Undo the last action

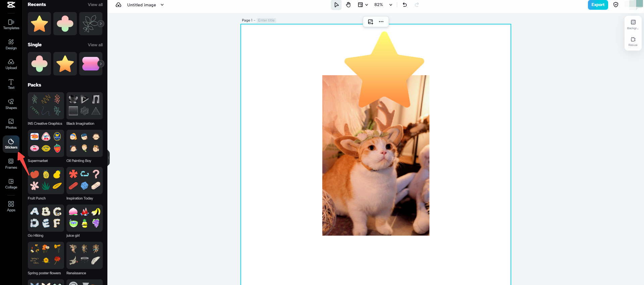(405, 5)
